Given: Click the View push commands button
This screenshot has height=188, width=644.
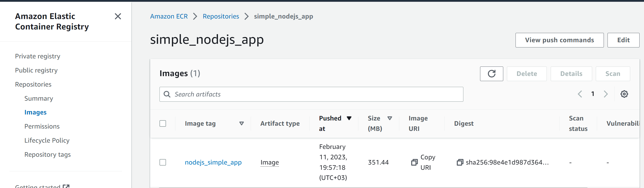Looking at the screenshot, I should coord(559,40).
